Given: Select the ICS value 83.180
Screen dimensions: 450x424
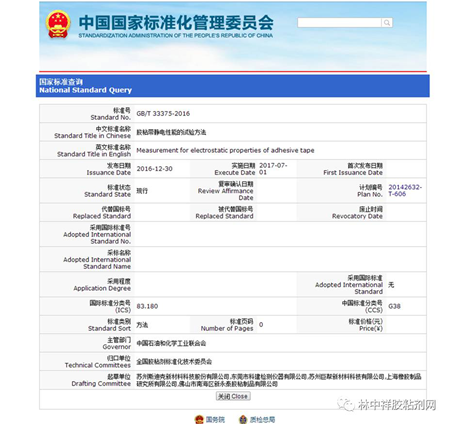Looking at the screenshot, I should pos(147,306).
